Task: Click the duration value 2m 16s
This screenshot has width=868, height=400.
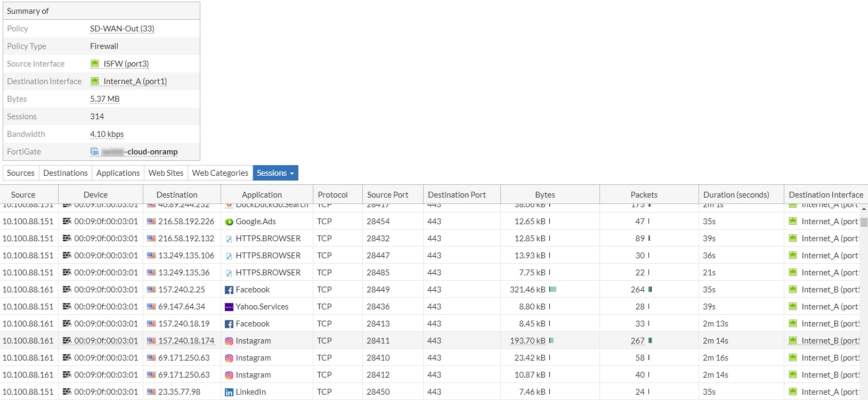Action: tap(716, 358)
